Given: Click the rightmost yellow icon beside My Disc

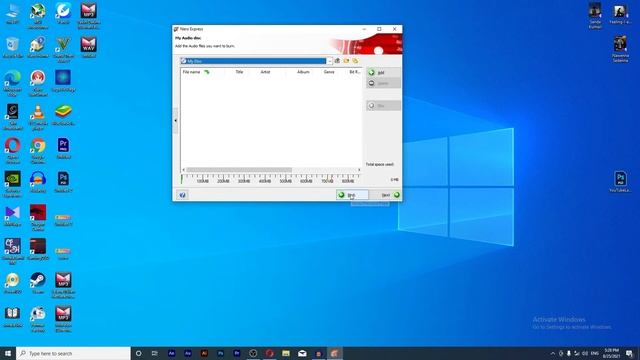Looking at the screenshot, I should [x=355, y=61].
